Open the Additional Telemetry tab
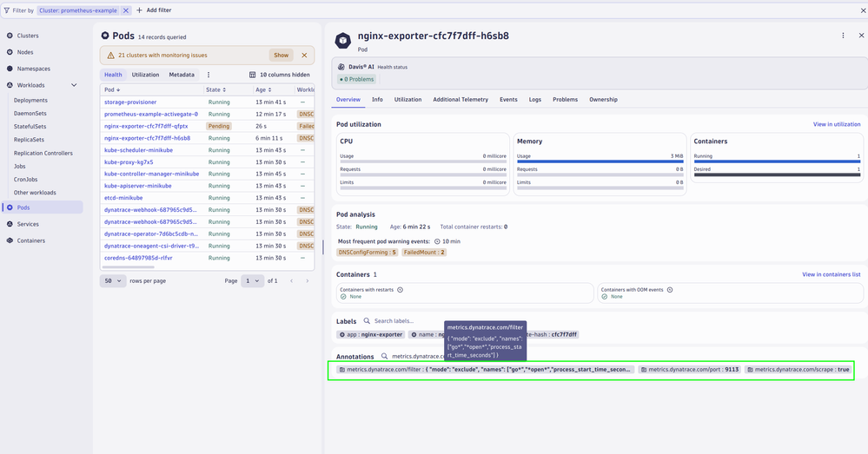The image size is (868, 454). (x=461, y=100)
